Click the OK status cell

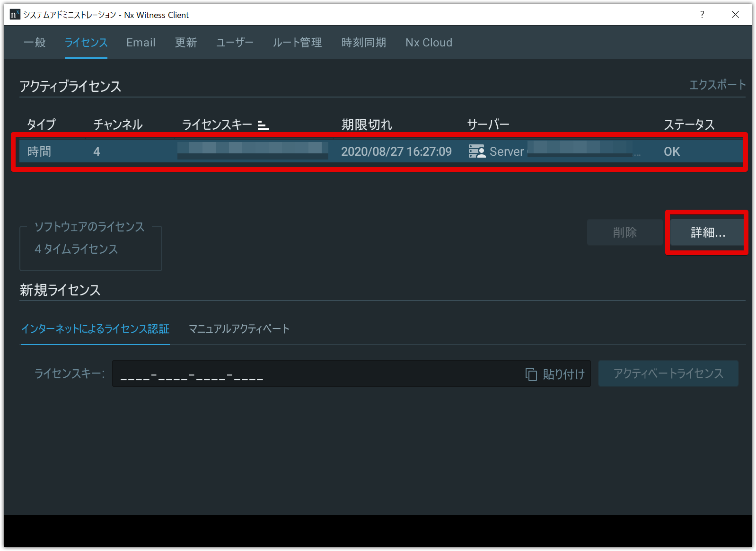672,151
